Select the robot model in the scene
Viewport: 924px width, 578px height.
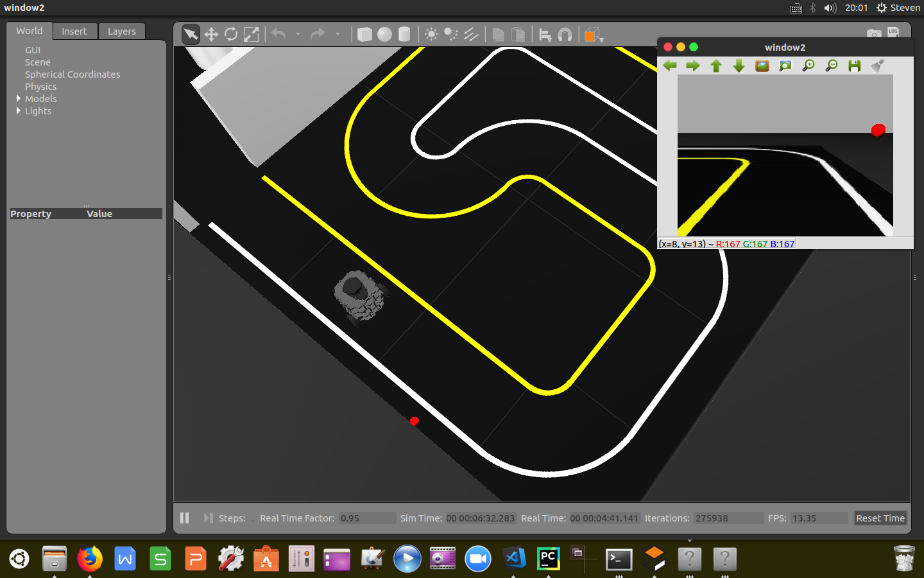pyautogui.click(x=361, y=297)
